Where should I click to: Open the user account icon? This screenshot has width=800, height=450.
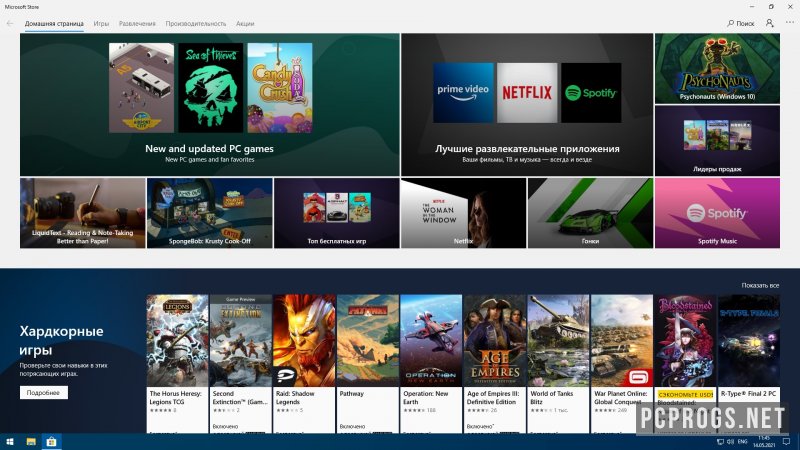[x=769, y=23]
